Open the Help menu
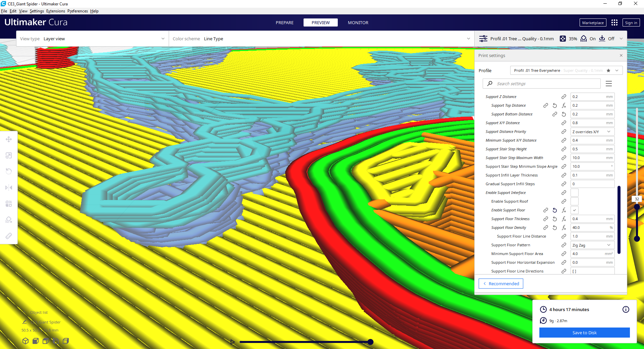 tap(94, 11)
